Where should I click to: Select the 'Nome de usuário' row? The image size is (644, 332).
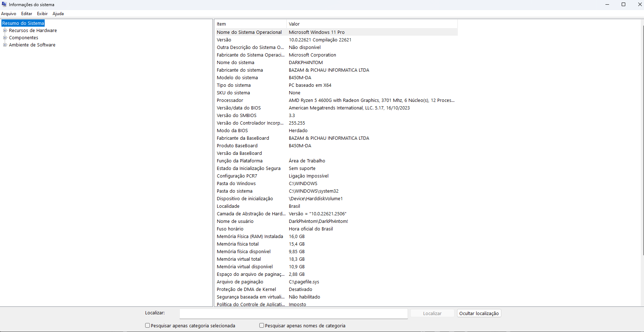click(x=336, y=221)
